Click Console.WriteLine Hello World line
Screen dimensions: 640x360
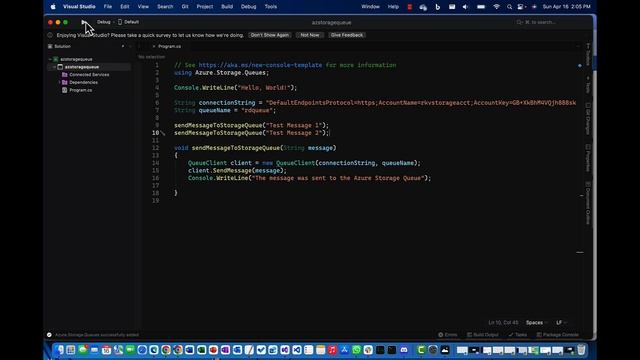click(236, 88)
